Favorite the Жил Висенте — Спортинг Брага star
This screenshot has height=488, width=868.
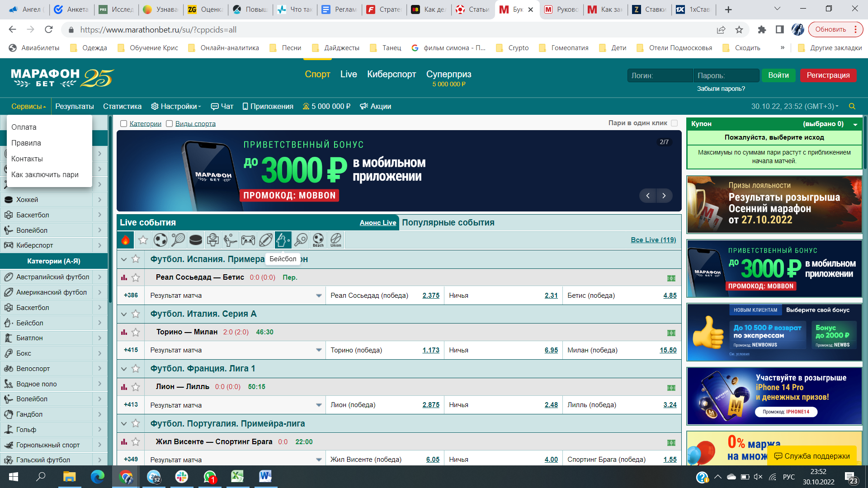pos(136,442)
